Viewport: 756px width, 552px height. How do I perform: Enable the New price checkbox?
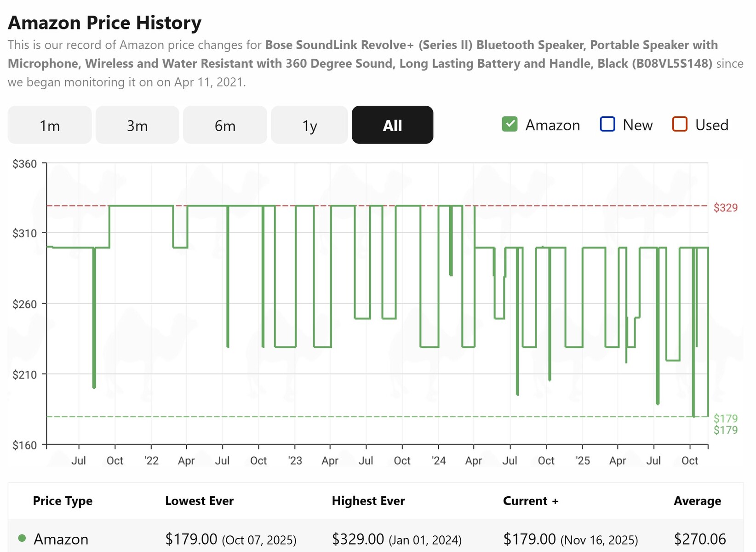607,125
